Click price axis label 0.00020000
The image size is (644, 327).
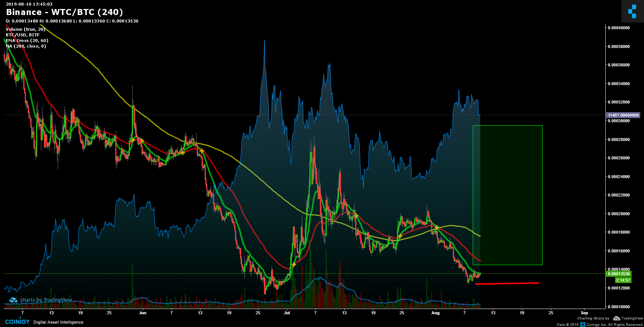coord(619,214)
